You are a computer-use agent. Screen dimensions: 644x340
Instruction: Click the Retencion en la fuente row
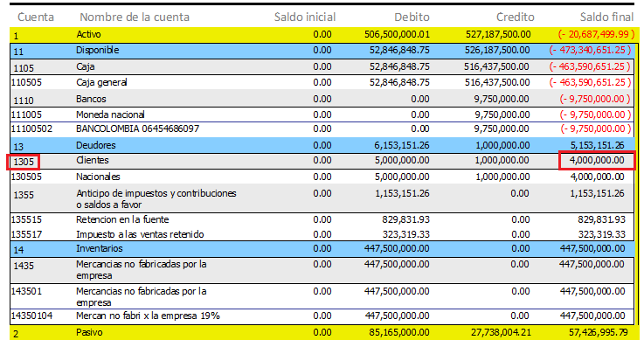(x=322, y=219)
